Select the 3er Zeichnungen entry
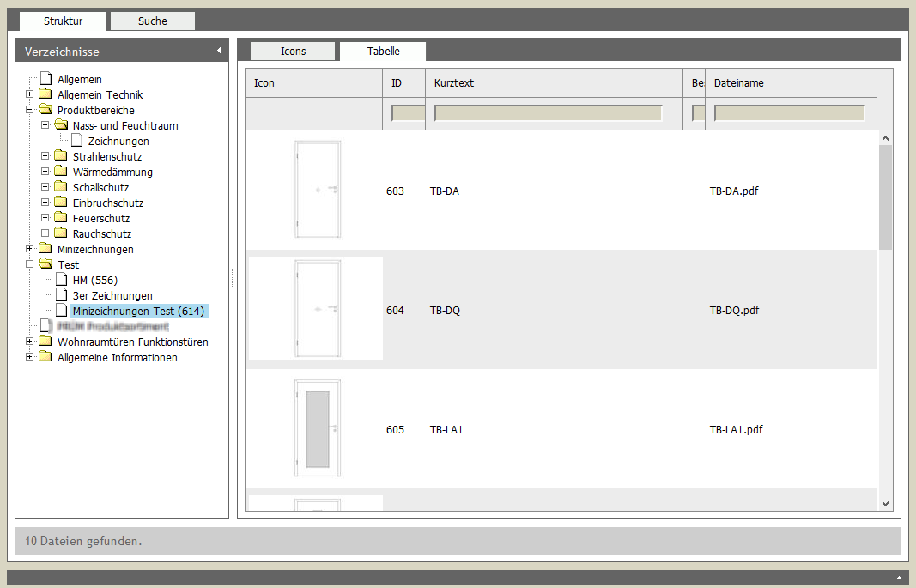Screen dimensions: 916x588 tap(112, 295)
